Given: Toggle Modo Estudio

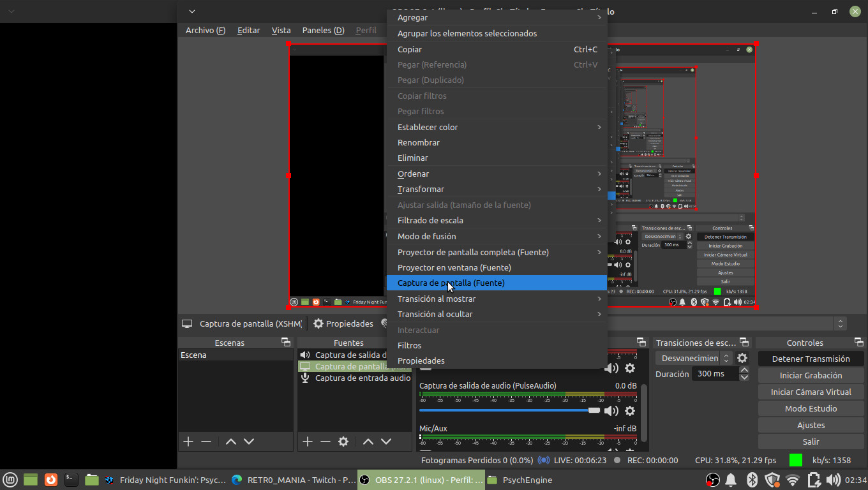Looking at the screenshot, I should click(811, 408).
